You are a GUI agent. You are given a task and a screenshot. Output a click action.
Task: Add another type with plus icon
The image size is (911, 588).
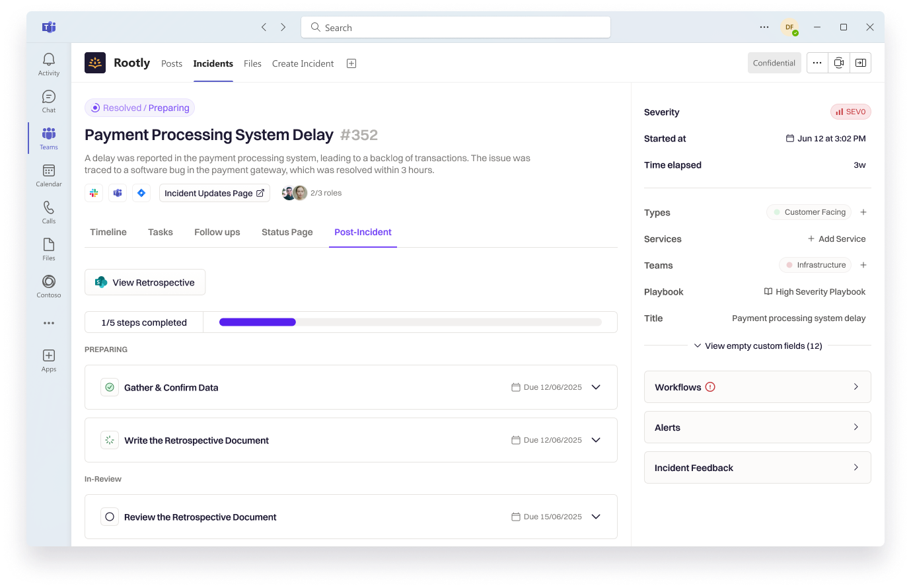863,212
